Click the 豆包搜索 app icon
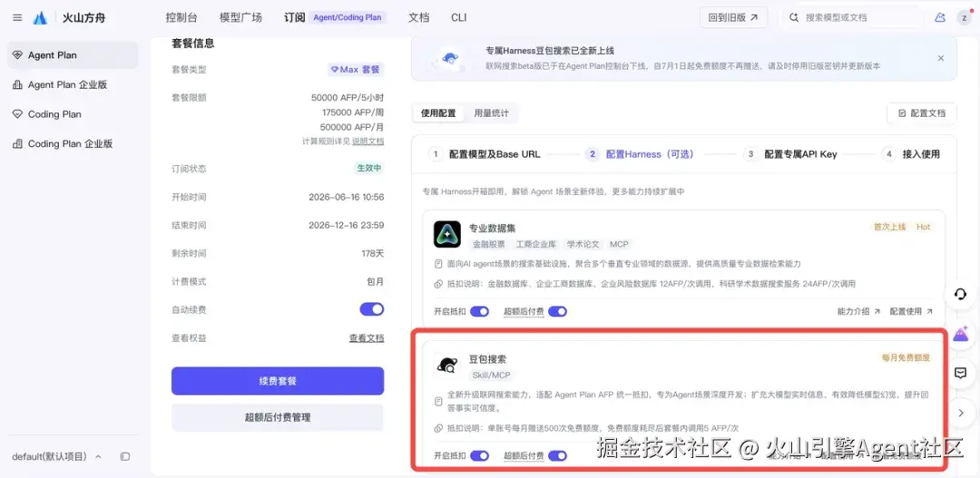980x478 pixels. pos(446,366)
